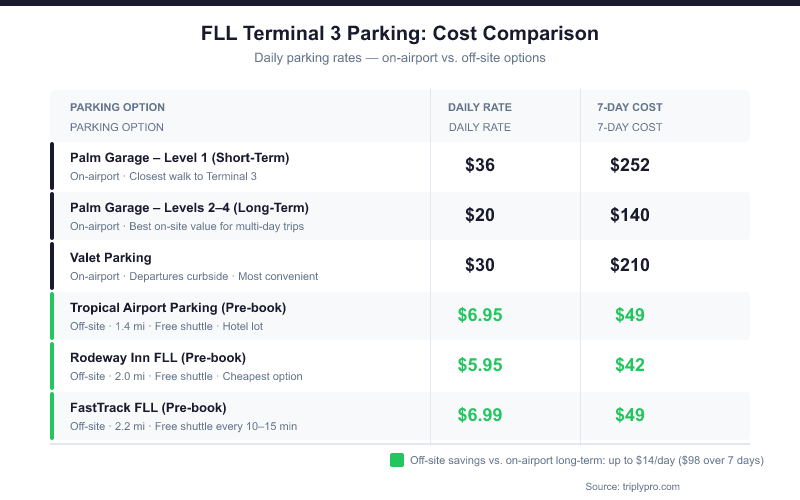Click the chart title FLL Terminal 3 Parking

point(400,33)
